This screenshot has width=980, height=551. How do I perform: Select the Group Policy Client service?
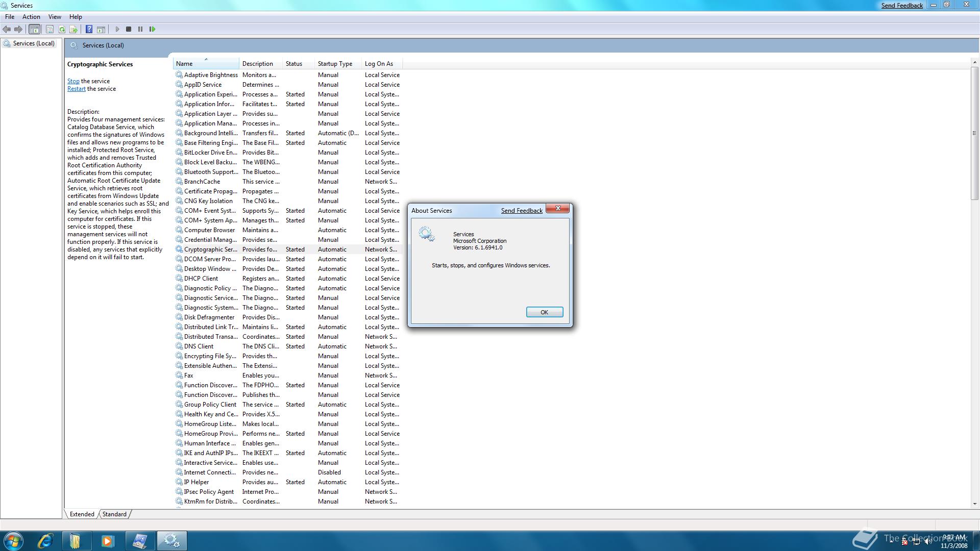pyautogui.click(x=288, y=405)
